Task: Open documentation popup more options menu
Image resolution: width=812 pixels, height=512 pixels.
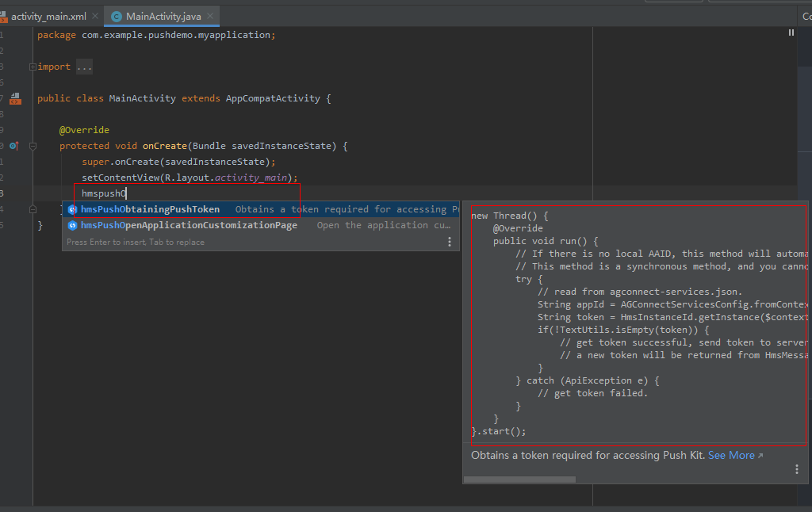Action: [x=797, y=469]
